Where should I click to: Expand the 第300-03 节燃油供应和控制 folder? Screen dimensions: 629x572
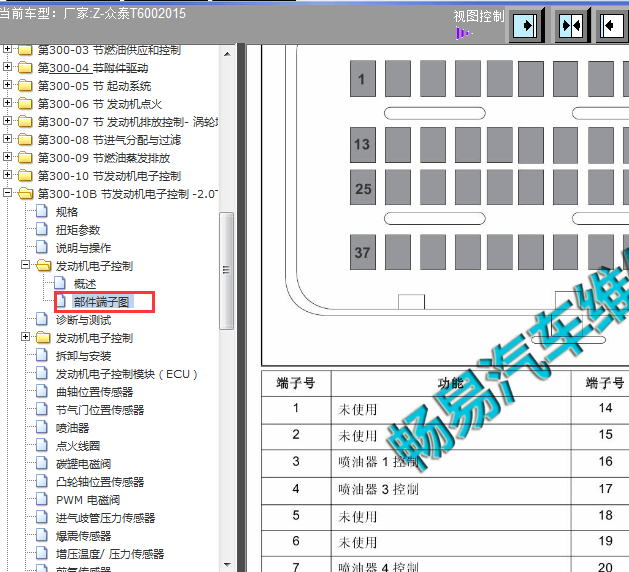pyautogui.click(x=7, y=49)
